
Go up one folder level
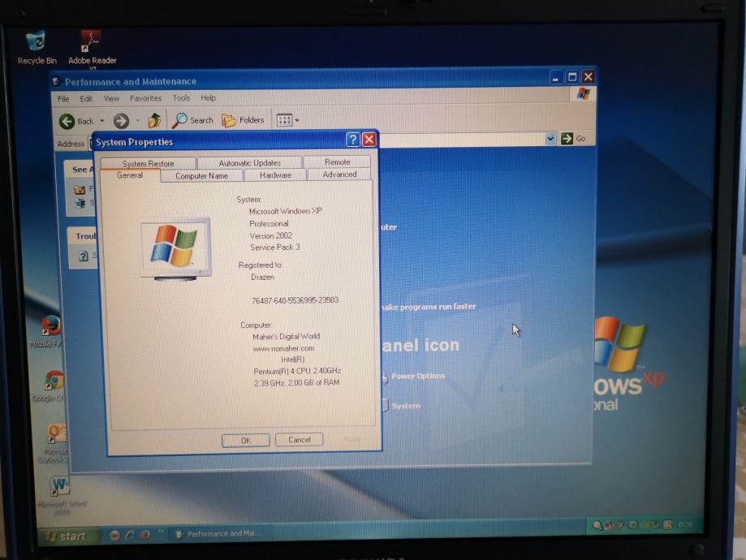(x=154, y=120)
